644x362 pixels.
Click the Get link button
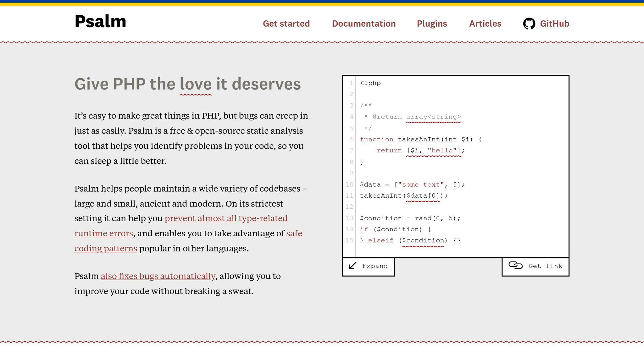pos(536,266)
